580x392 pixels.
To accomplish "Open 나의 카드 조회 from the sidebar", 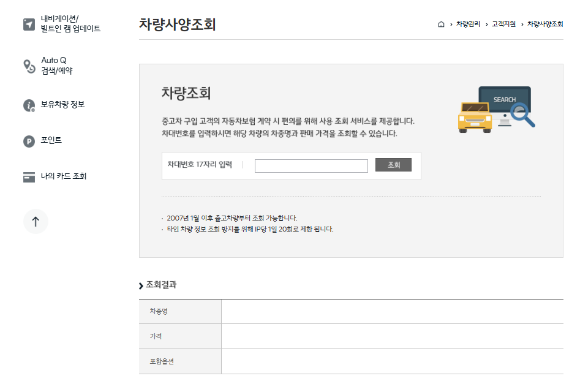I will point(62,176).
